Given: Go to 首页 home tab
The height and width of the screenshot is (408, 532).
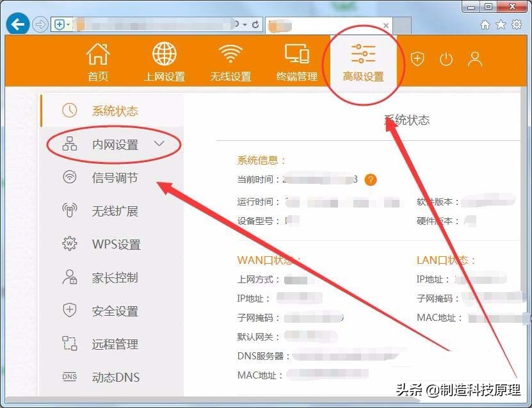Looking at the screenshot, I should coord(98,62).
